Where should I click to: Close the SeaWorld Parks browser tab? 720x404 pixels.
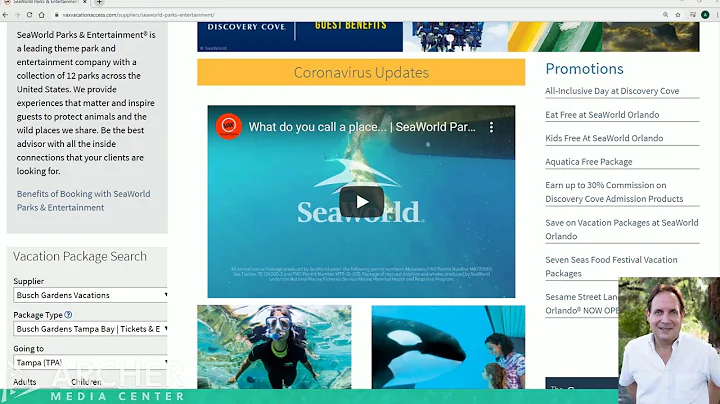84,2
